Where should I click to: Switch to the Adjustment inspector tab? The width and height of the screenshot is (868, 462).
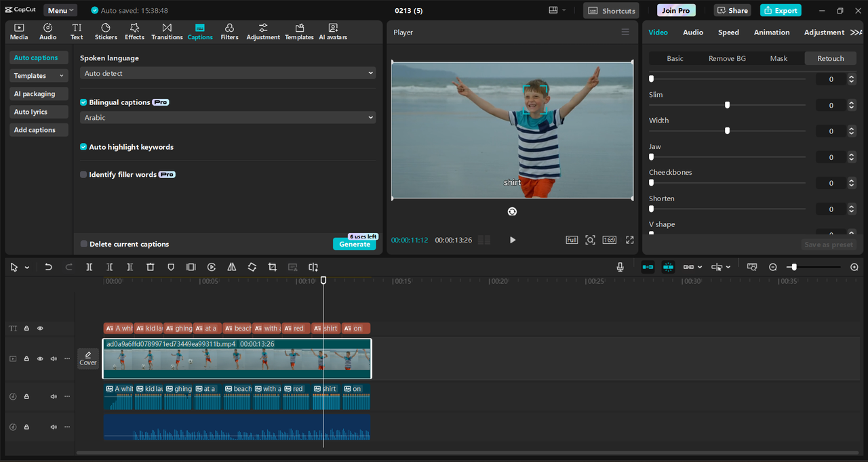pyautogui.click(x=824, y=32)
